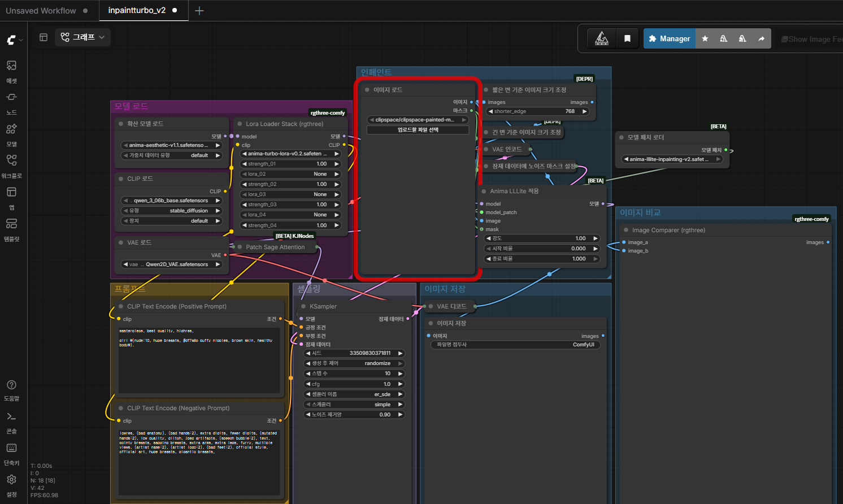
Task: Click the positive prompt text area
Action: (x=199, y=359)
